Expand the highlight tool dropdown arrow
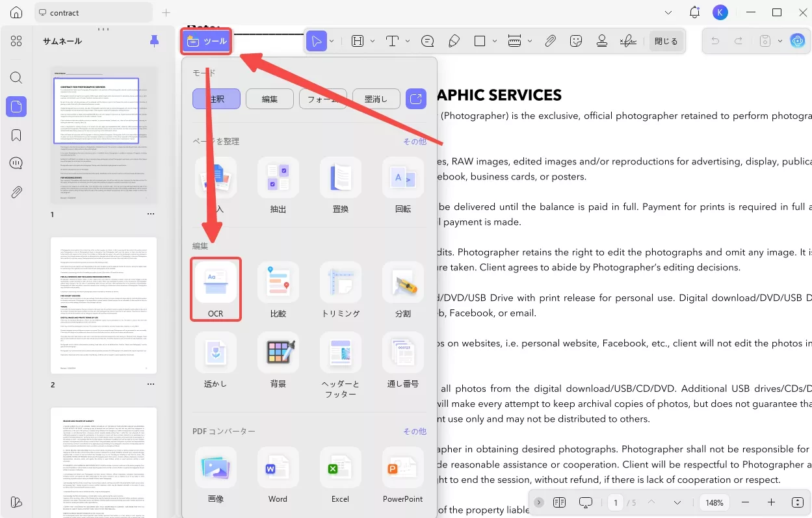The height and width of the screenshot is (518, 812). pyautogui.click(x=373, y=41)
